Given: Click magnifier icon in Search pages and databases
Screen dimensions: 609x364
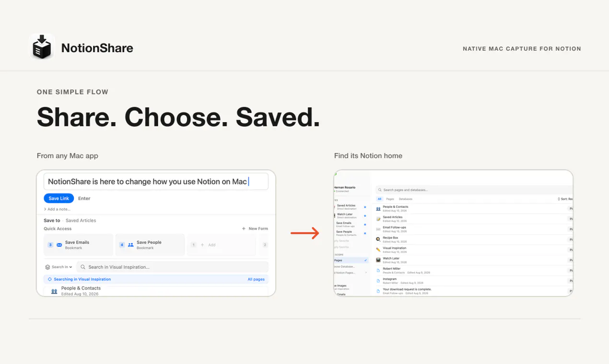Looking at the screenshot, I should (x=380, y=190).
